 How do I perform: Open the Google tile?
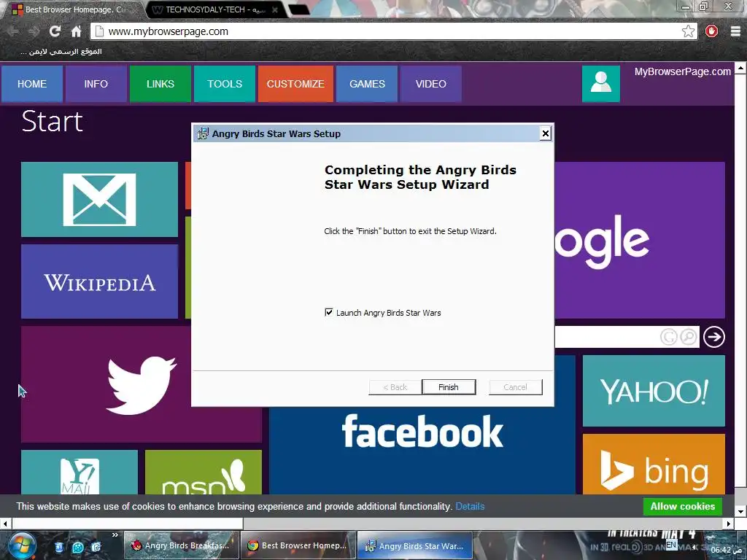point(640,241)
